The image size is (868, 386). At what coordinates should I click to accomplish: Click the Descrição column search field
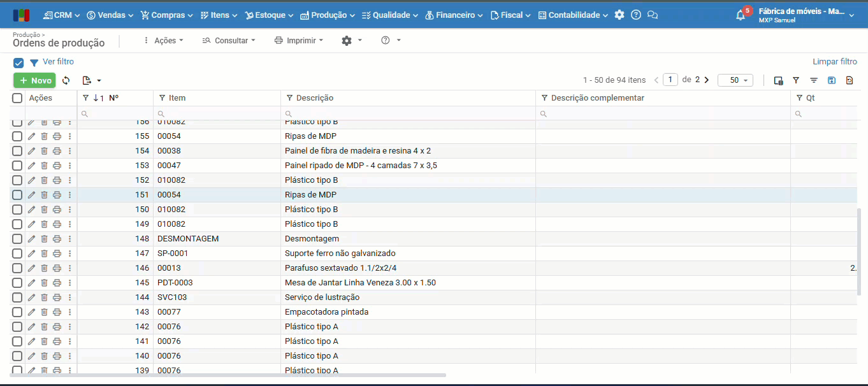pos(408,113)
